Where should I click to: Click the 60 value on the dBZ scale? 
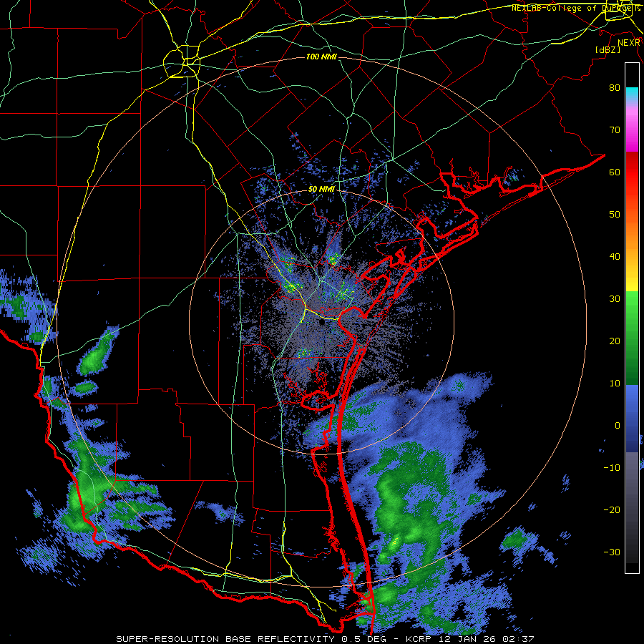tap(615, 172)
